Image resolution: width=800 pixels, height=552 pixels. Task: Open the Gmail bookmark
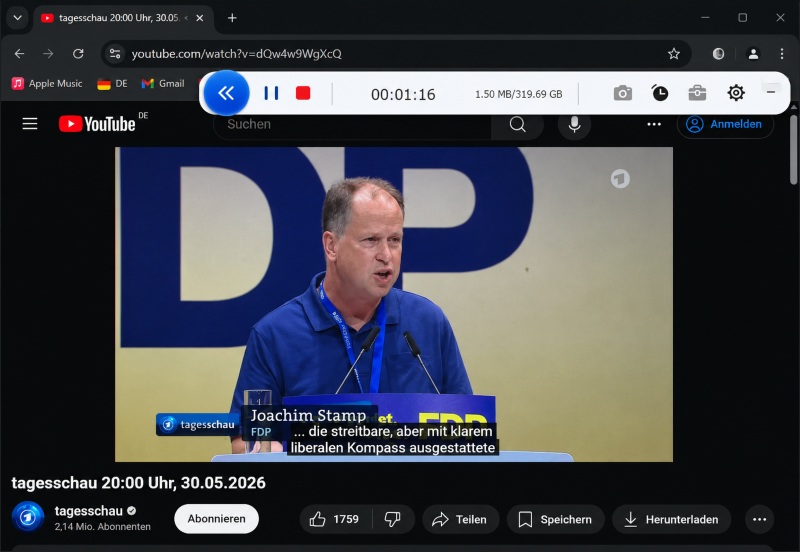(163, 83)
